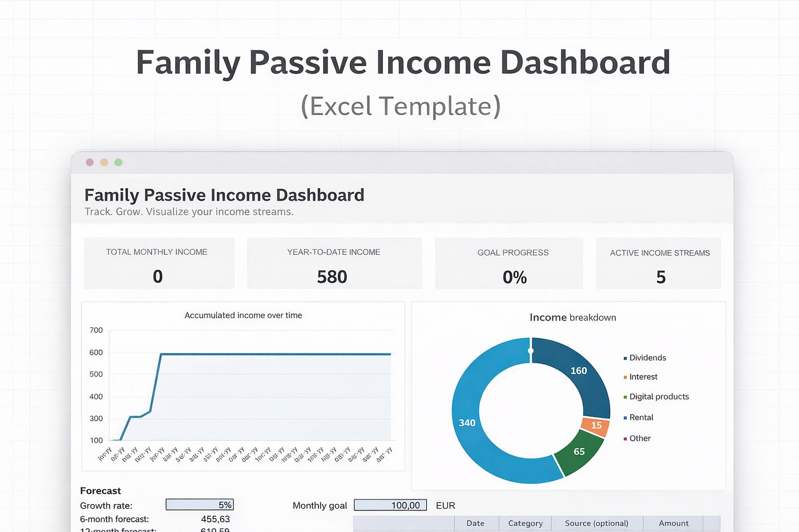Screen dimensions: 799x532
Task: Click the Accumulated income over time chart title
Action: coord(243,315)
